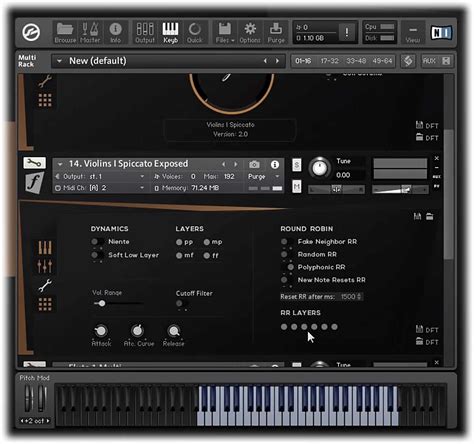This screenshot has width=474, height=444.
Task: Load next instrument preset arrow
Action: (236, 164)
